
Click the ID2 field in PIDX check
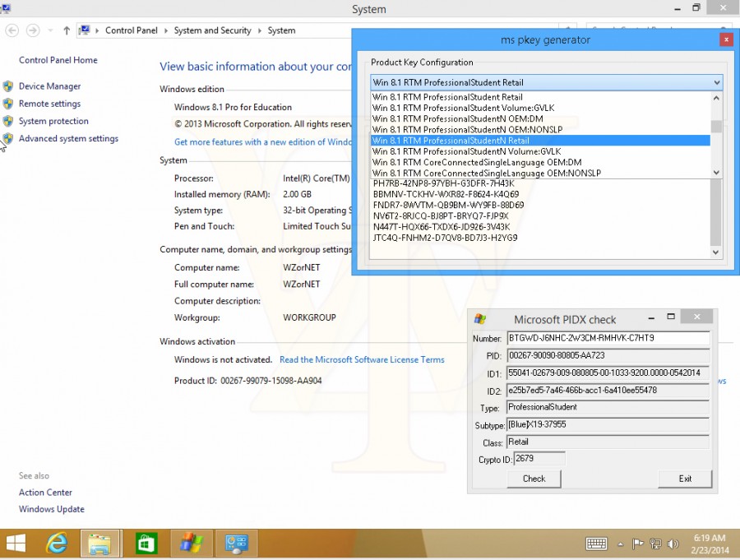point(608,391)
